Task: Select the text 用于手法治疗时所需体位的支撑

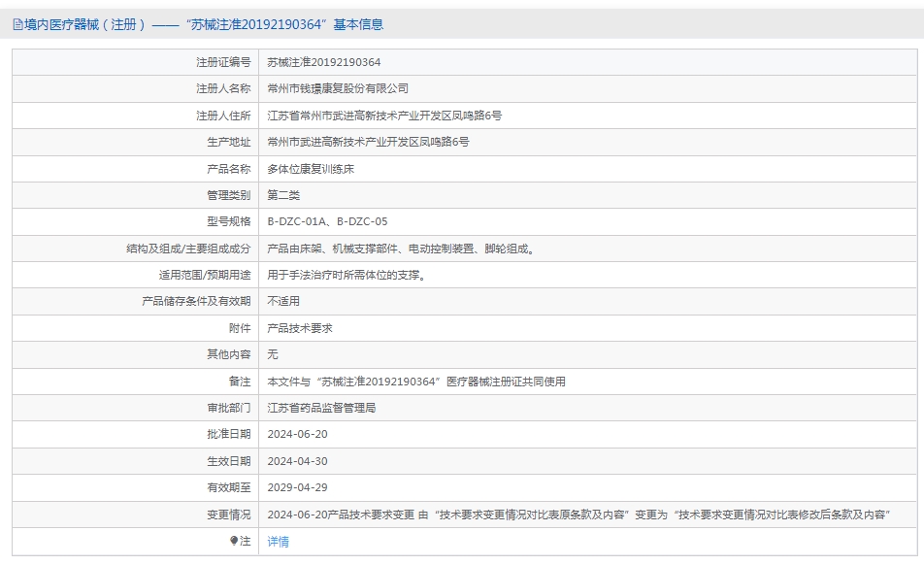Action: (x=346, y=275)
